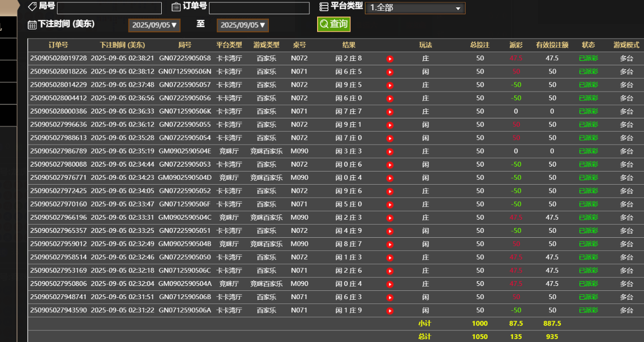This screenshot has height=342, width=644.
Task: Click inside the 局号 input field
Action: click(109, 8)
